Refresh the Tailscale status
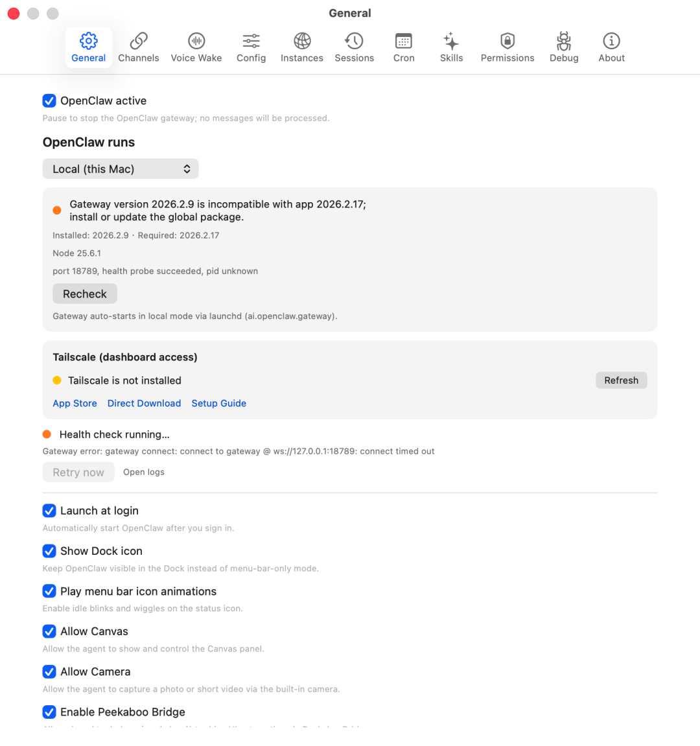Image resolution: width=700 pixels, height=746 pixels. (620, 380)
